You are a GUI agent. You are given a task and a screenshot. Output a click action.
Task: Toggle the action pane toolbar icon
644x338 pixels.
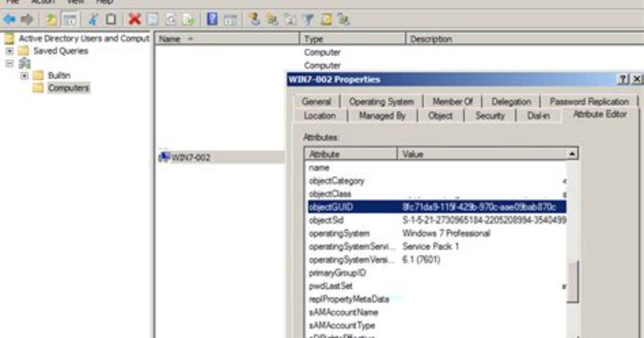pyautogui.click(x=230, y=19)
